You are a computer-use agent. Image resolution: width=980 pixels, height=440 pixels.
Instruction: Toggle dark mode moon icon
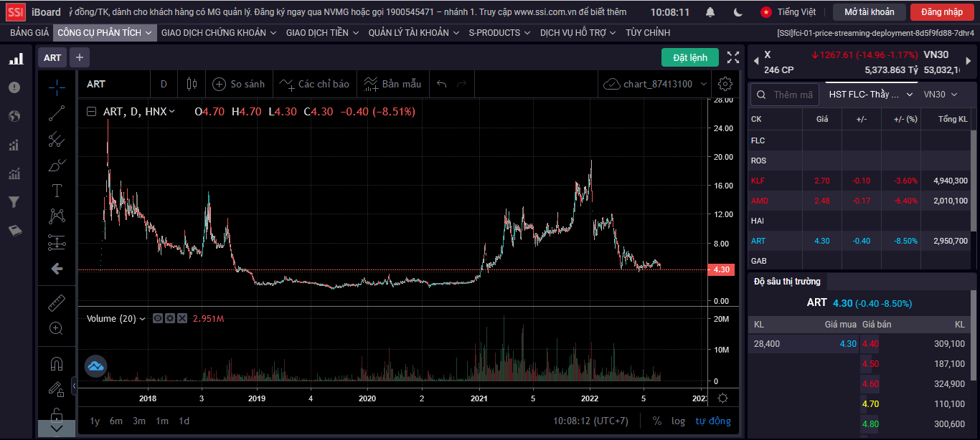(739, 12)
